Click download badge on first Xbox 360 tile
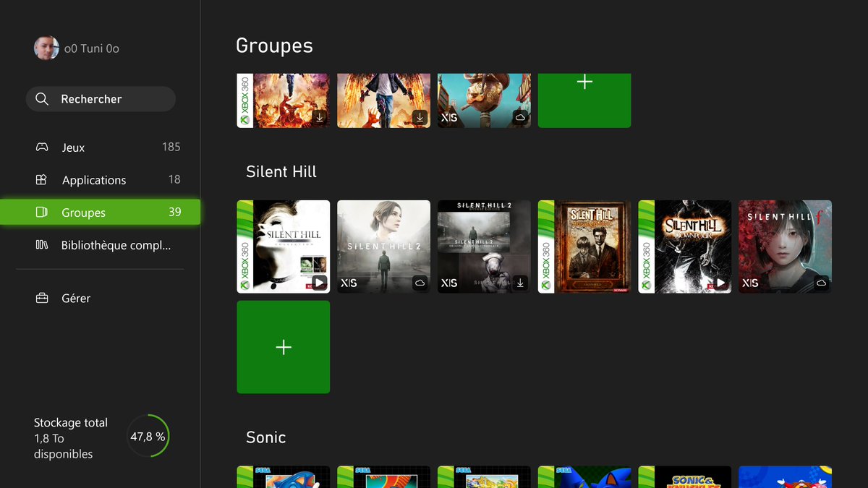Viewport: 868px width, 488px height. point(320,117)
